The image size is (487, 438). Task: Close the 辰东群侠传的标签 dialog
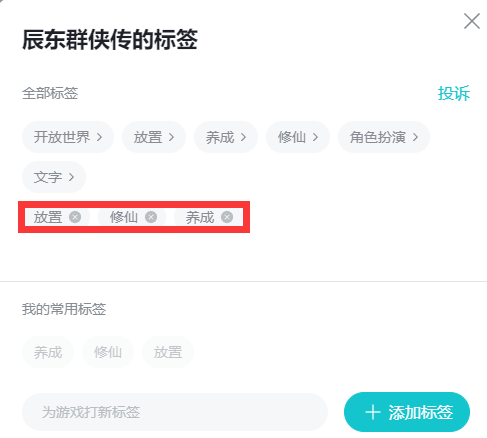[x=472, y=21]
